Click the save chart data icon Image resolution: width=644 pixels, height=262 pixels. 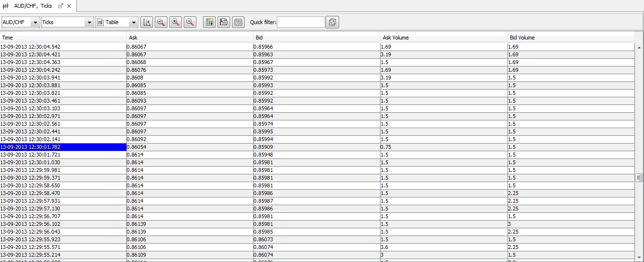pyautogui.click(x=224, y=22)
